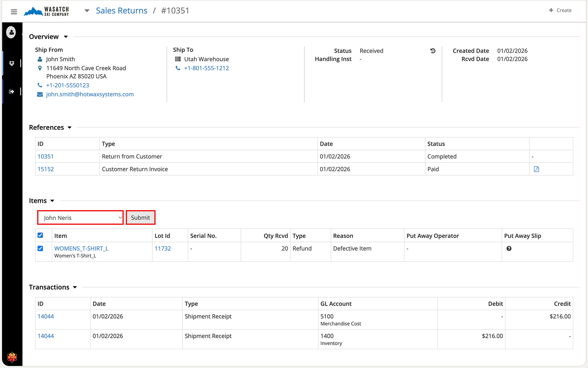Open the dropdown arrow beside Sales Returns
Image resolution: width=588 pixels, height=368 pixels.
point(87,11)
